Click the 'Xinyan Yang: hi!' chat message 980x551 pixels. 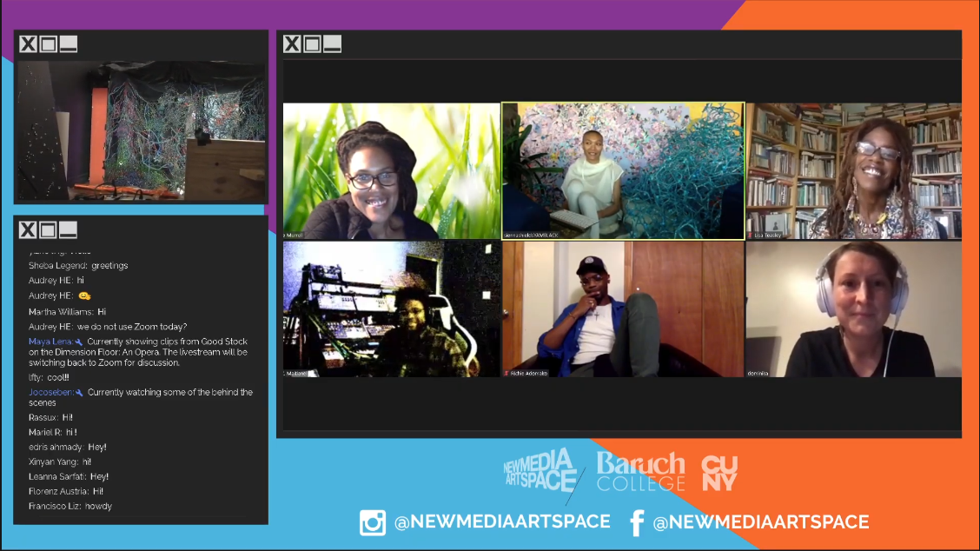[x=60, y=462]
